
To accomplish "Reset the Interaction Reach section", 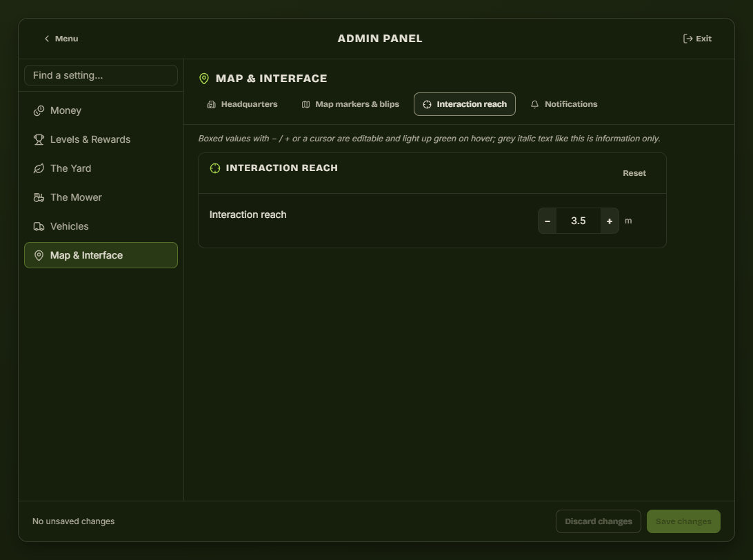I will (634, 173).
